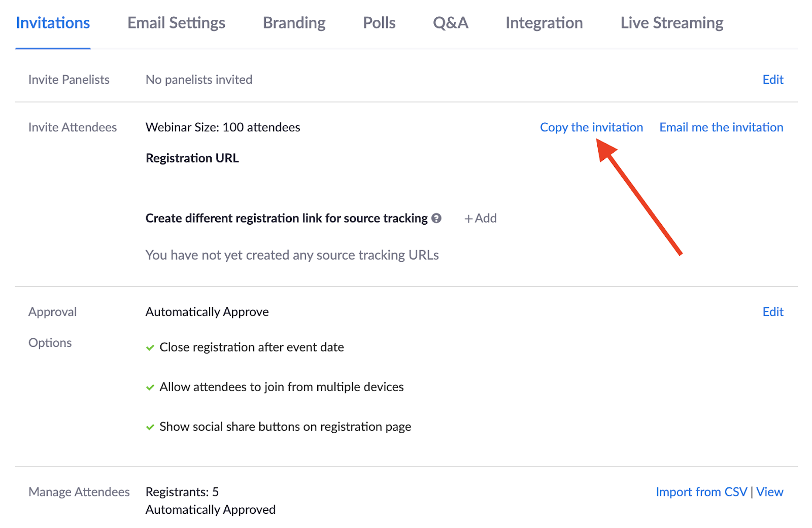Edit the Approval Options settings

click(772, 312)
